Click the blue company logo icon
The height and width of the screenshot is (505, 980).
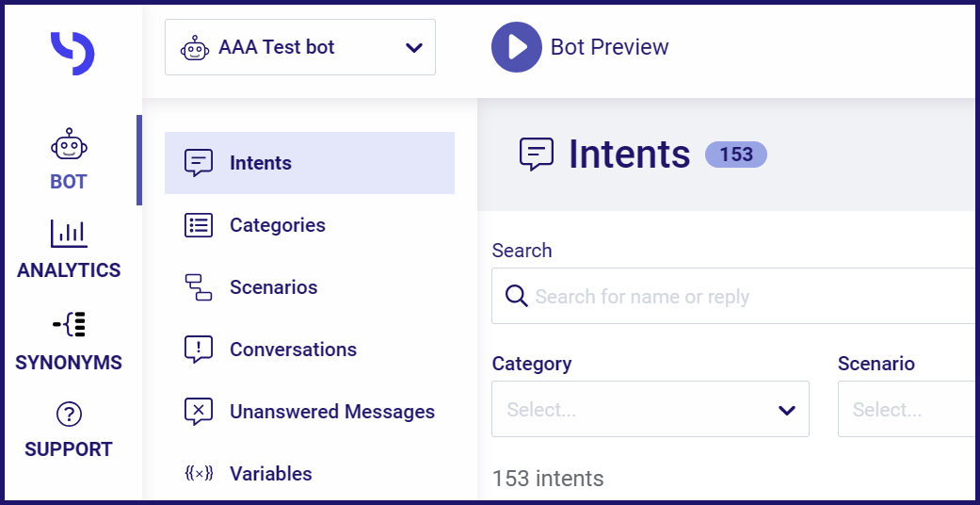tap(72, 54)
